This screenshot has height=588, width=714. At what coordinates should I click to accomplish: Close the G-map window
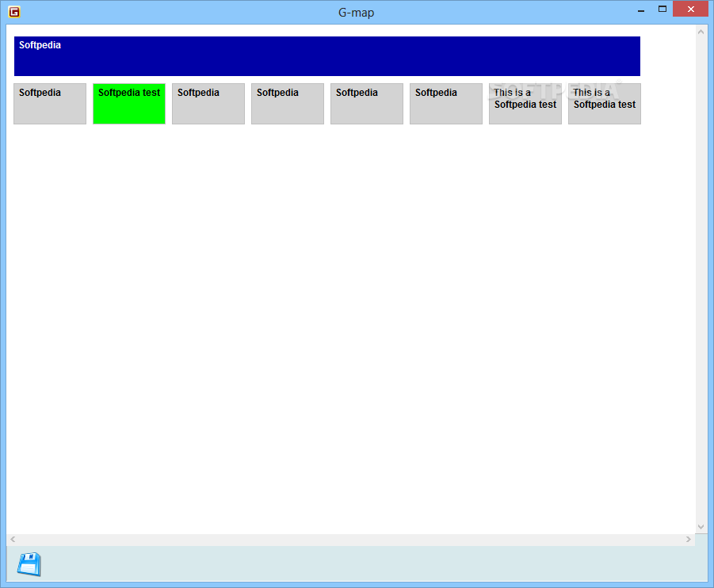pyautogui.click(x=690, y=9)
